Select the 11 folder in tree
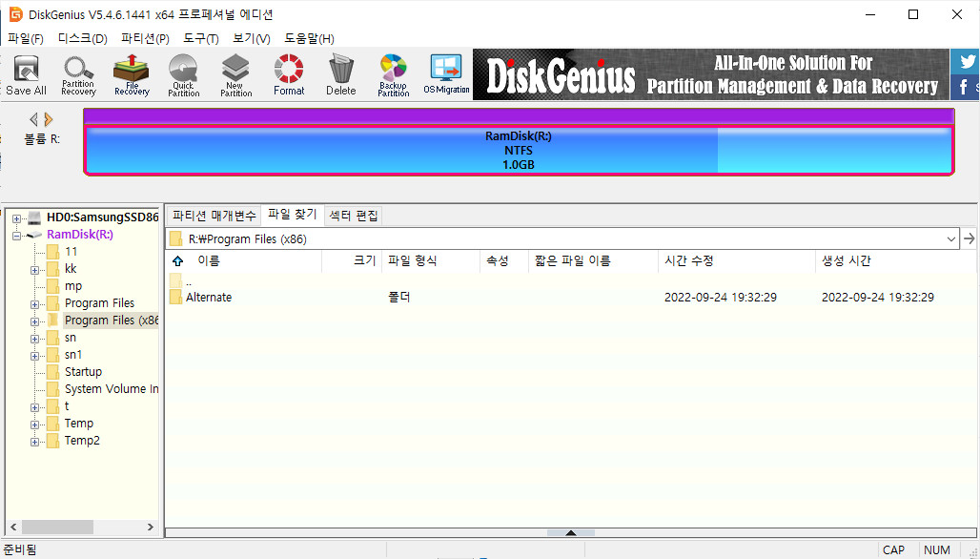Image resolution: width=980 pixels, height=559 pixels. pyautogui.click(x=71, y=252)
